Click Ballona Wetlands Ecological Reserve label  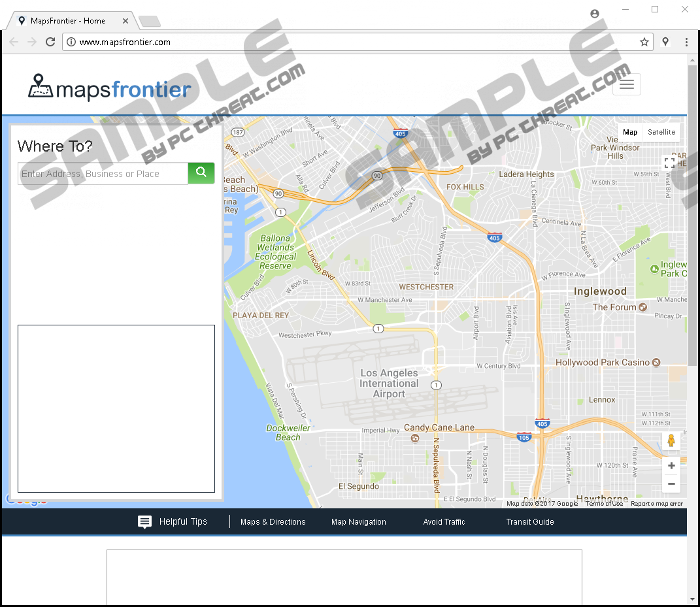point(275,252)
